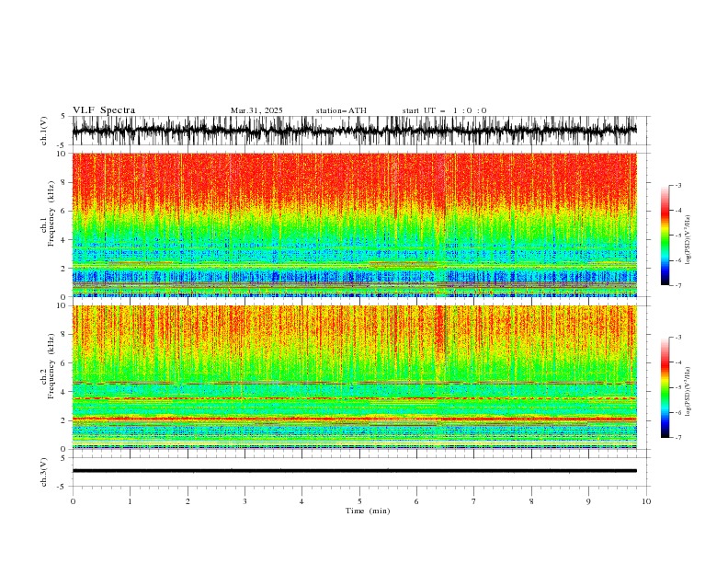
Task: Click time axis tick label "2"
Action: [x=188, y=501]
